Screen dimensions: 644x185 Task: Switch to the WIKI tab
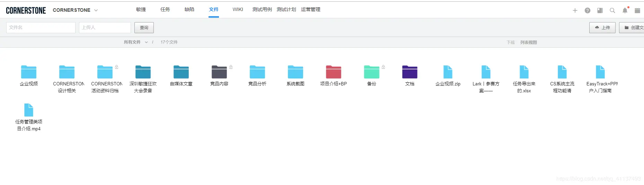238,10
